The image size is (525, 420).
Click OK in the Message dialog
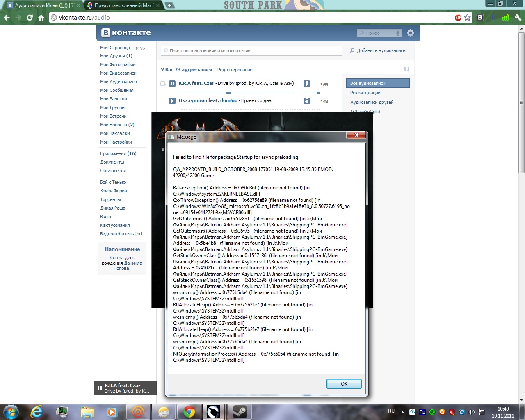coord(344,384)
